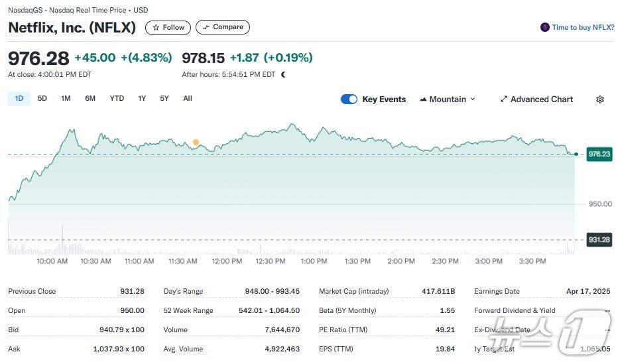Click the 976.23 current price label

(x=599, y=154)
